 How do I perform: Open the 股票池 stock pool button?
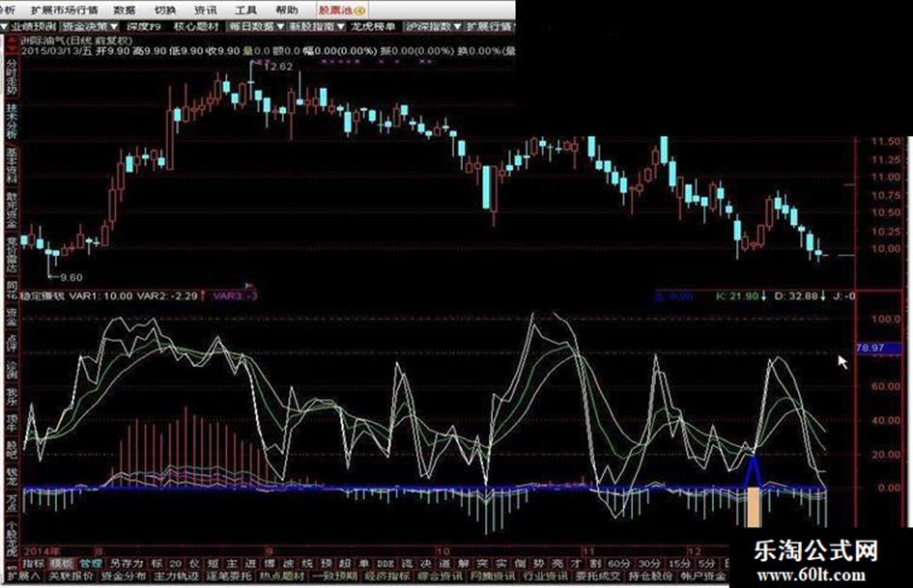342,10
